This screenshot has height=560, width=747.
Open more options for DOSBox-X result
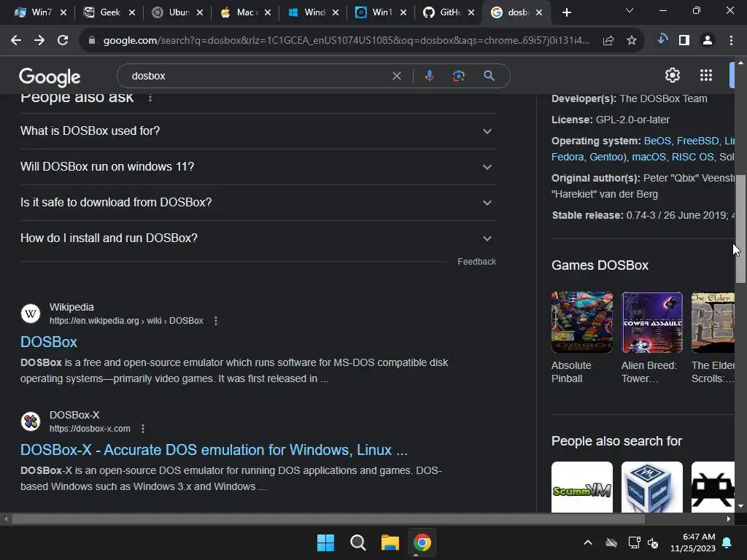pyautogui.click(x=143, y=429)
